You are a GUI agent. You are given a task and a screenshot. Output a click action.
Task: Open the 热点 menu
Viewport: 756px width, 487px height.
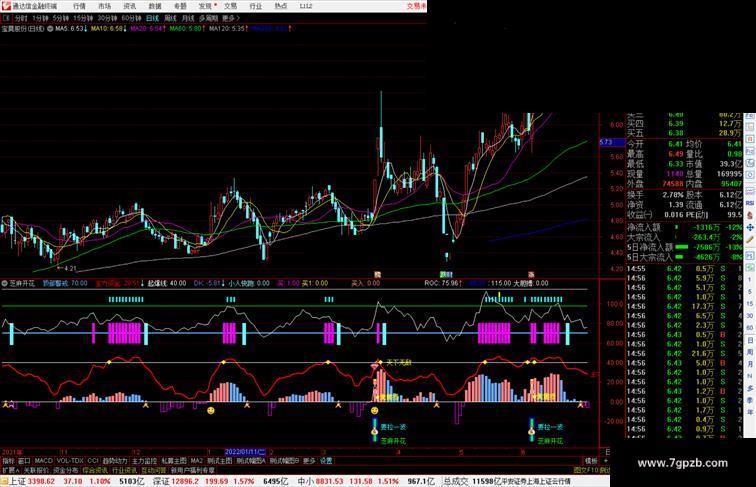tap(281, 6)
